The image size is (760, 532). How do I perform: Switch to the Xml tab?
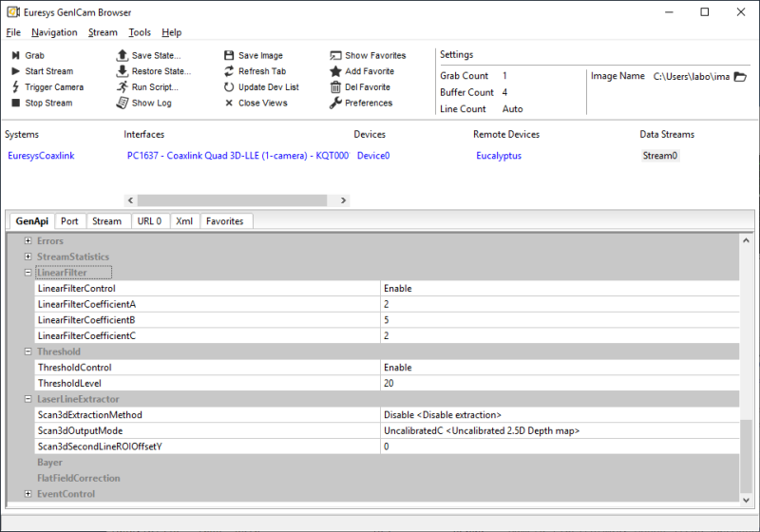tap(184, 221)
